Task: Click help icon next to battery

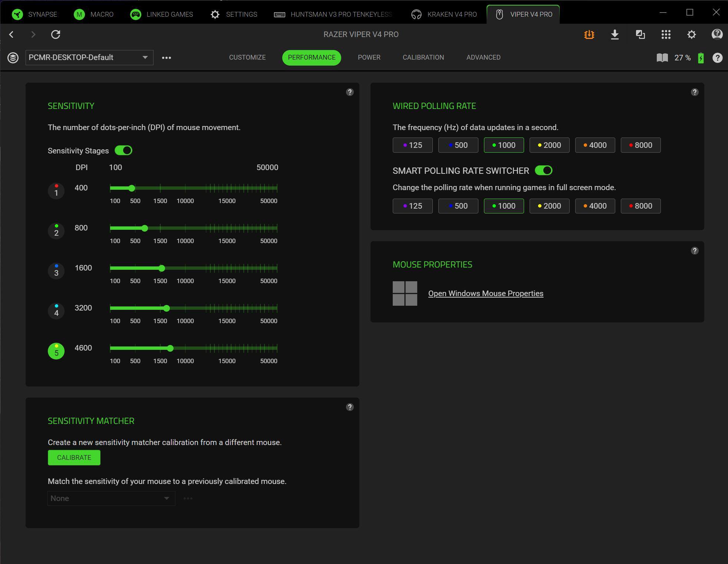Action: click(x=717, y=58)
